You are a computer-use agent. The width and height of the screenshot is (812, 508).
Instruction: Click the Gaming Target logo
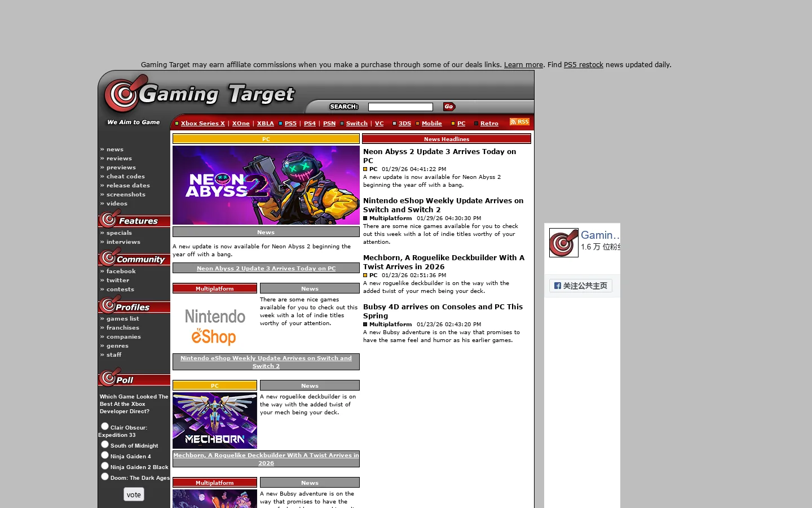point(200,94)
